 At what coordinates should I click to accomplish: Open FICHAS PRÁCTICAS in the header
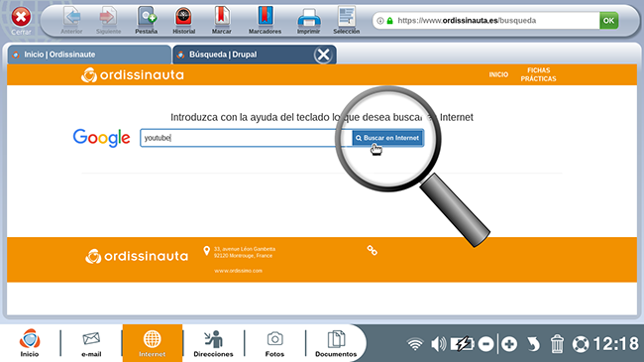pos(538,74)
